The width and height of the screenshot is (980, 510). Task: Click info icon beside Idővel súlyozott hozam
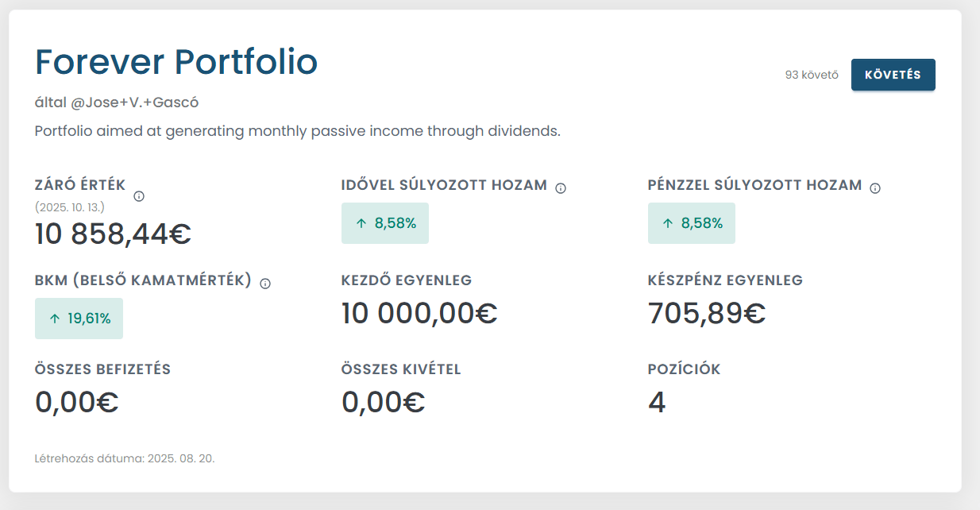561,188
